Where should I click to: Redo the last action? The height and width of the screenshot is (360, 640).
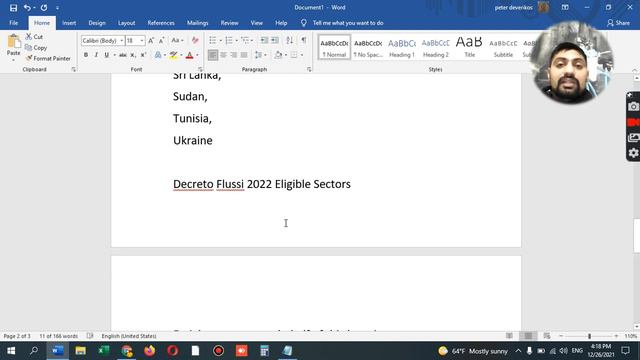click(x=44, y=8)
